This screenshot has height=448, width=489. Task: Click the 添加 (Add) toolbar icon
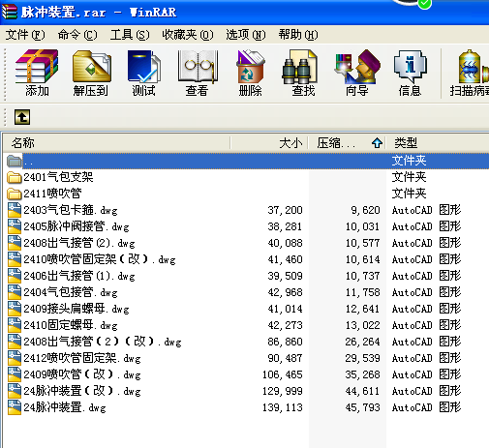coord(37,66)
